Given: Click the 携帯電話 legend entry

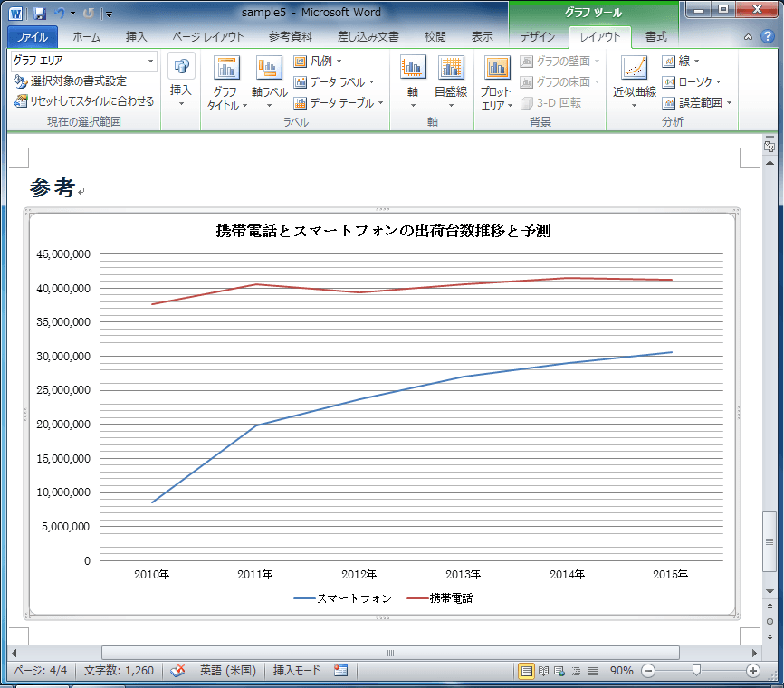Looking at the screenshot, I should (x=440, y=598).
